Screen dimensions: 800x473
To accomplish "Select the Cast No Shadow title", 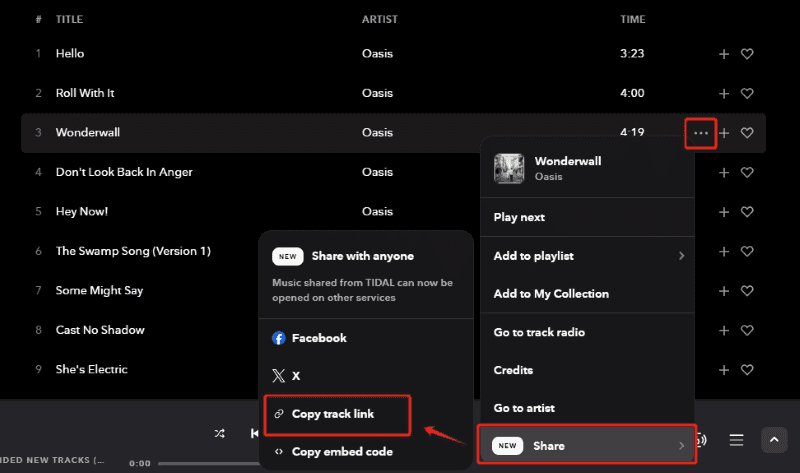I will (100, 330).
